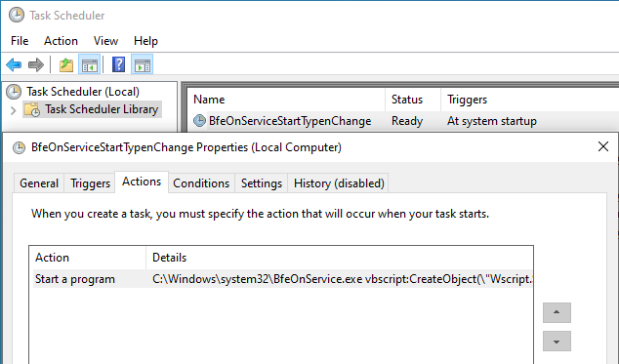
Task: Open the View menu
Action: tap(105, 41)
